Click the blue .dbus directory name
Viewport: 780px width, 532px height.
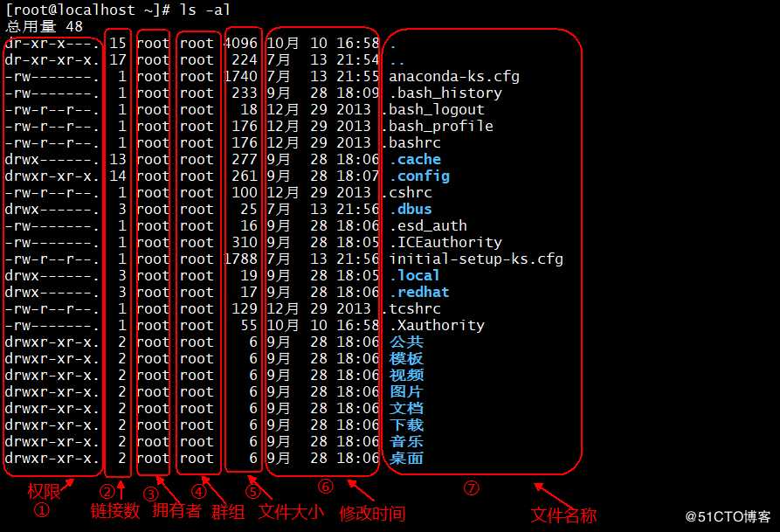(411, 209)
